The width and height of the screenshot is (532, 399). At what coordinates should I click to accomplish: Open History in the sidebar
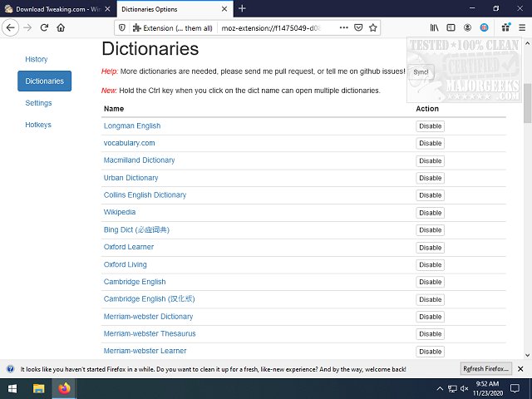point(37,59)
